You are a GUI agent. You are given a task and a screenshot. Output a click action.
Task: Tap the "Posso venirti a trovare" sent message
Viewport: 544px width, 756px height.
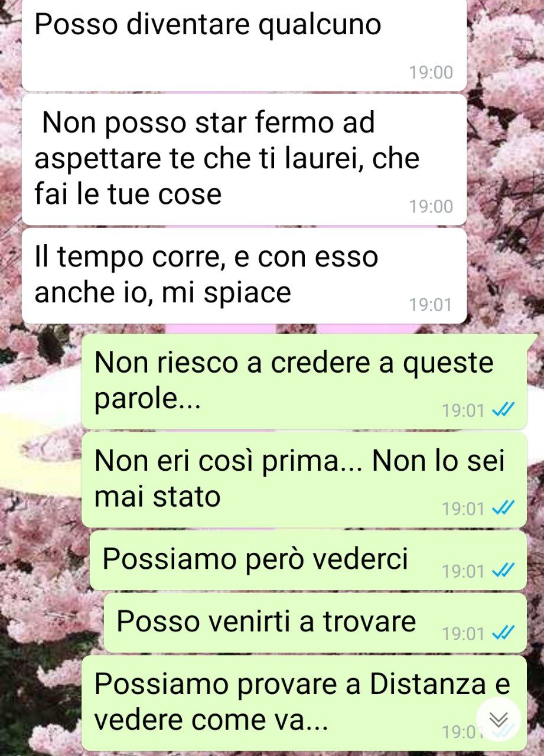[x=315, y=623]
